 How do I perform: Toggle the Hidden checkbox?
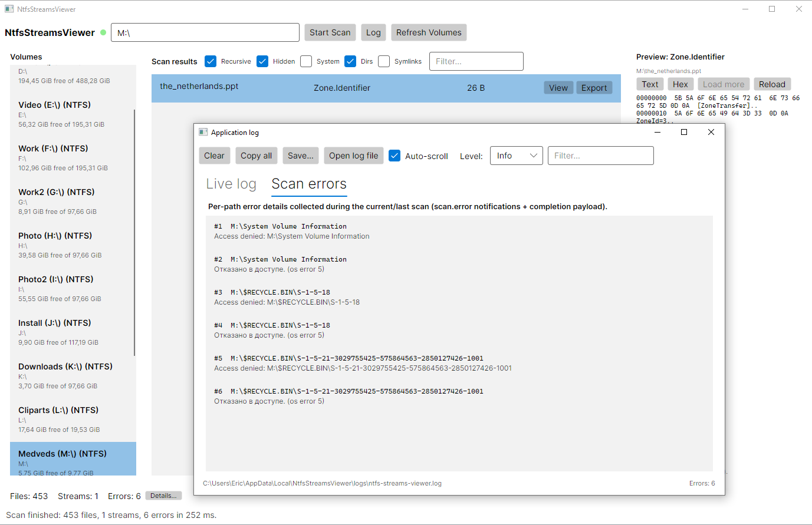262,61
